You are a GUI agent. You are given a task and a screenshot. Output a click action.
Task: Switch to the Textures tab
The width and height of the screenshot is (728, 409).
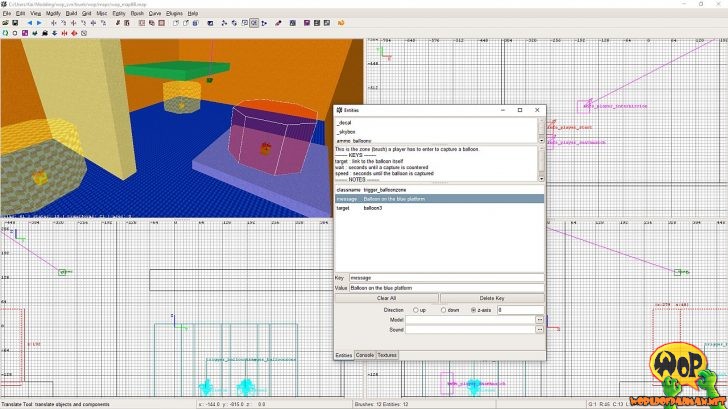coord(387,355)
